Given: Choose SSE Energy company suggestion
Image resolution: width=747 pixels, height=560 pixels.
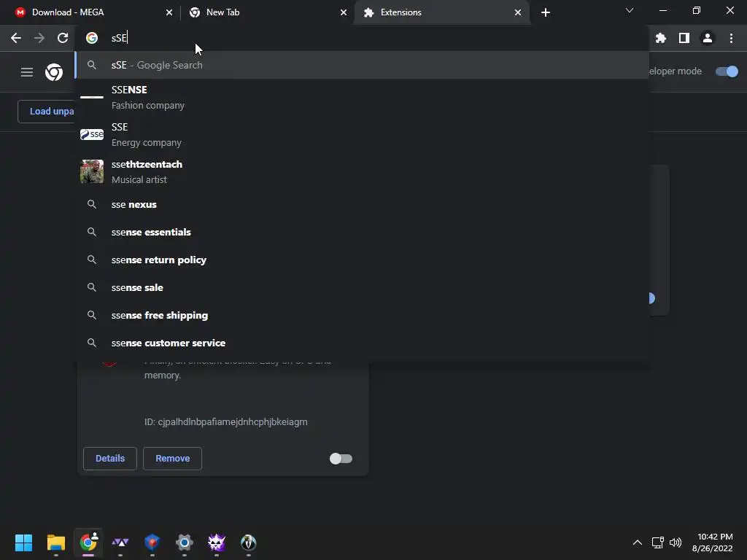Looking at the screenshot, I should (362, 134).
